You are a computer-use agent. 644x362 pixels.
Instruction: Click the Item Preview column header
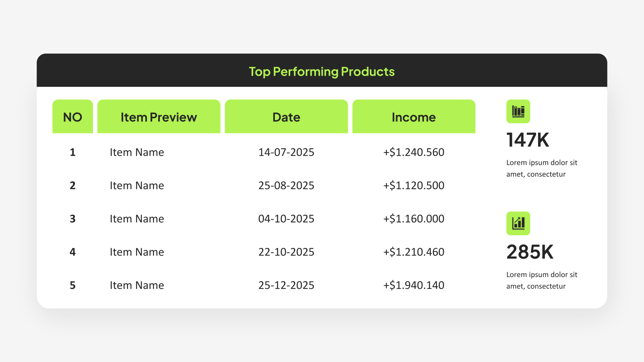[159, 116]
